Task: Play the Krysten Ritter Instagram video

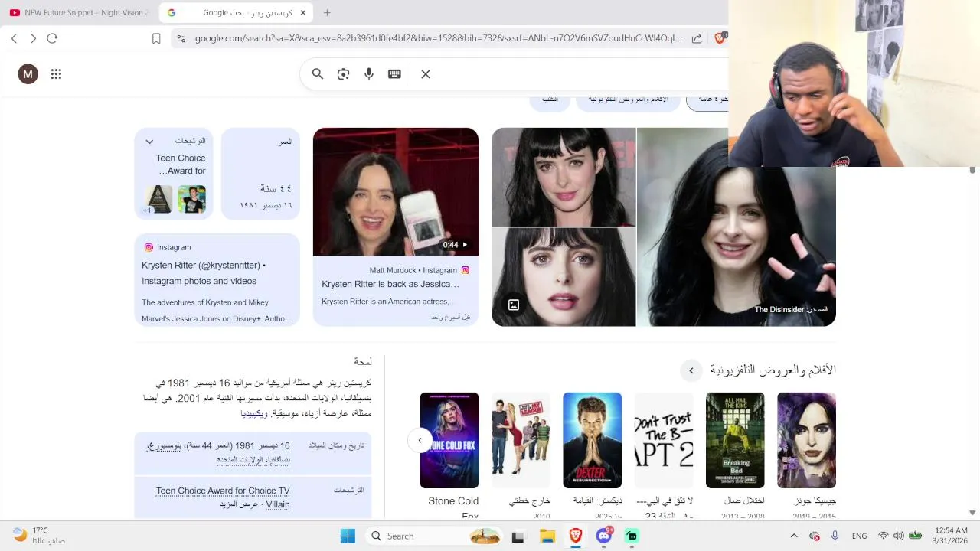Action: tap(396, 191)
